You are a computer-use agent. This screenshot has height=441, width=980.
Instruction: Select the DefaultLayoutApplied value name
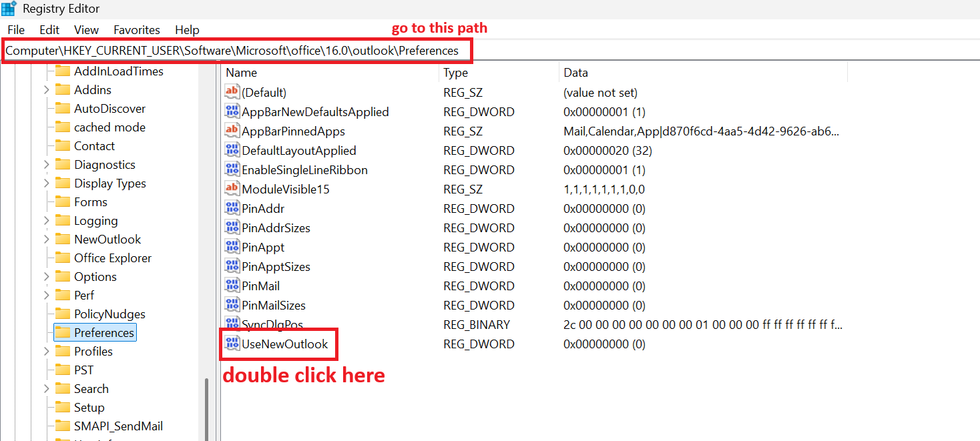coord(299,151)
